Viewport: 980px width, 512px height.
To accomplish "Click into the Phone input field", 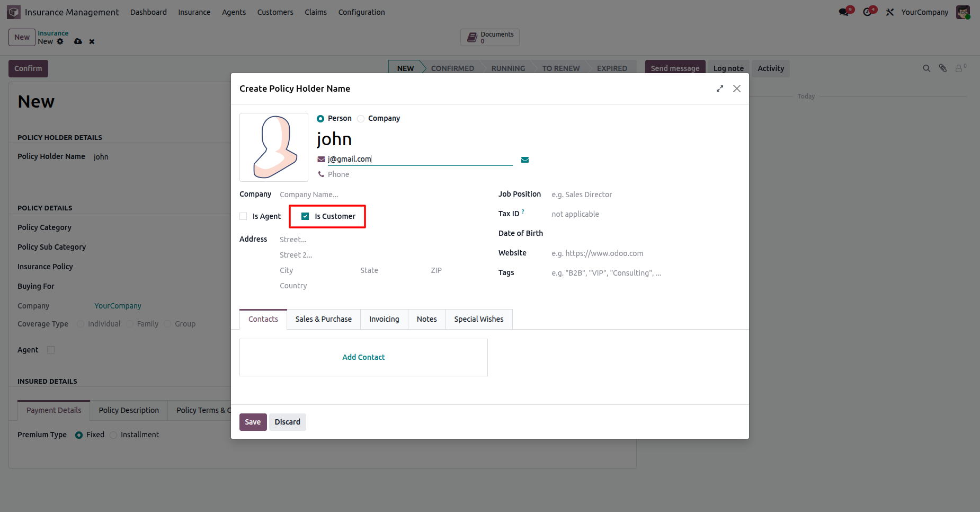I will point(413,174).
